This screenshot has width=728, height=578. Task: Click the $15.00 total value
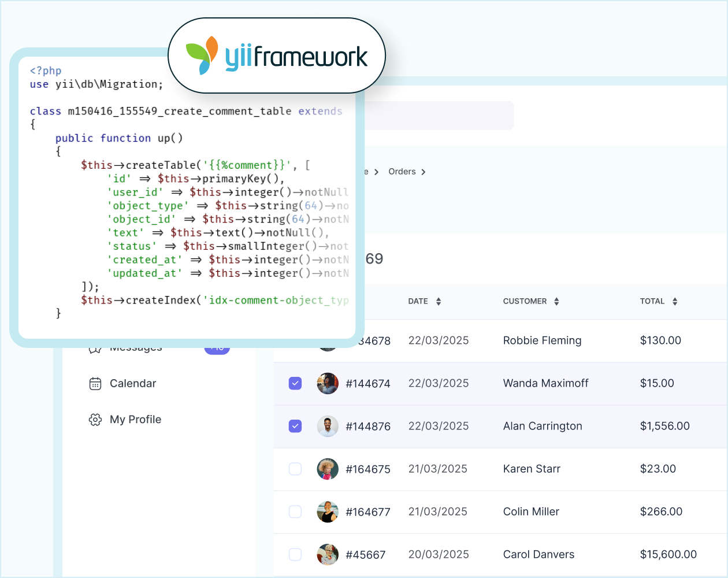point(657,383)
